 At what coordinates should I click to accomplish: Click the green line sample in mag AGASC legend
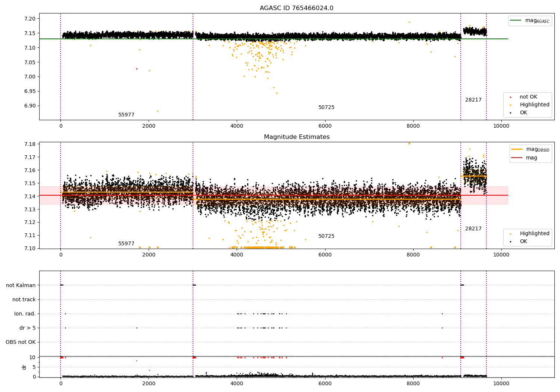point(516,21)
